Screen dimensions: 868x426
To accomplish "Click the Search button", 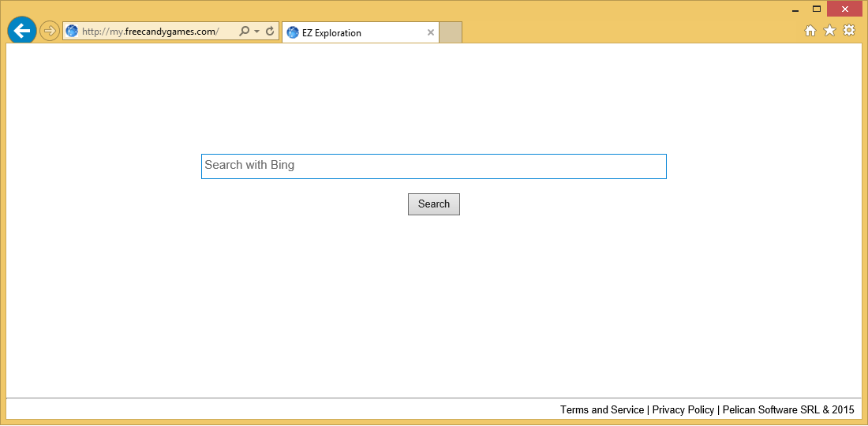I will pyautogui.click(x=434, y=204).
